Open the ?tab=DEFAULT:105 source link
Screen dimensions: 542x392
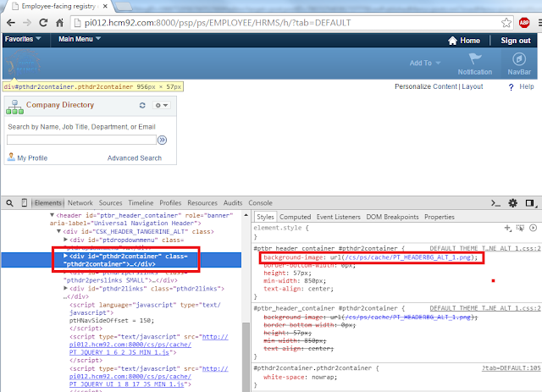tap(511, 368)
